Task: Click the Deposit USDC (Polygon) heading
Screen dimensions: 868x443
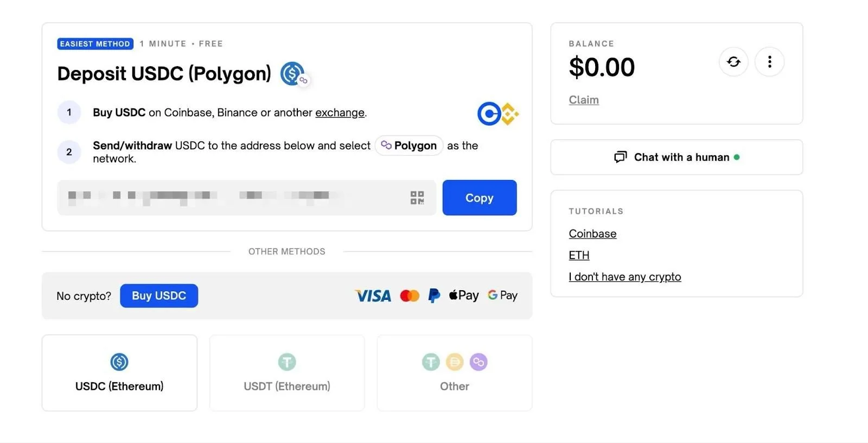Action: point(164,73)
